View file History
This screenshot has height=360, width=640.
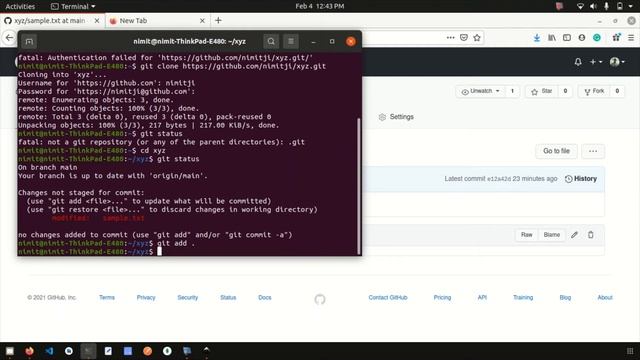tap(581, 179)
